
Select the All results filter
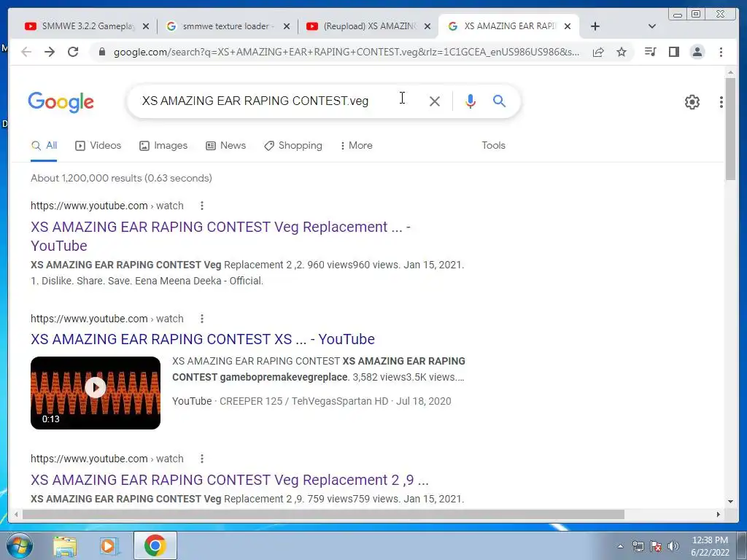[x=44, y=145]
